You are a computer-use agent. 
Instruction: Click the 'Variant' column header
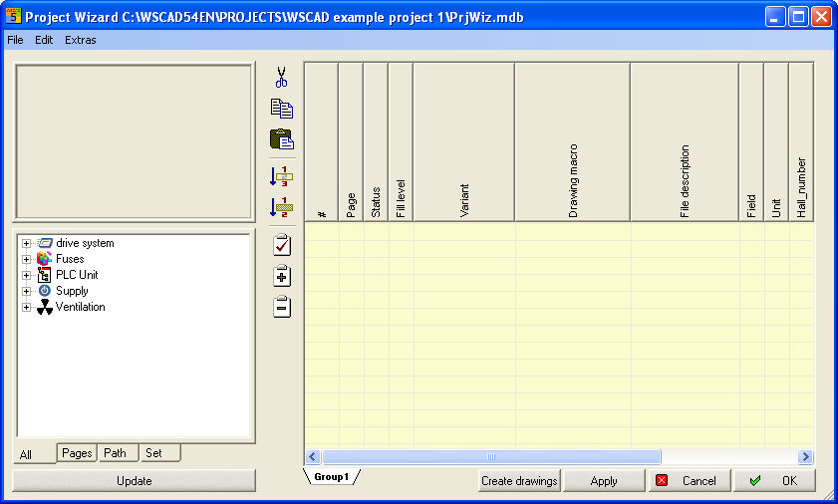464,141
